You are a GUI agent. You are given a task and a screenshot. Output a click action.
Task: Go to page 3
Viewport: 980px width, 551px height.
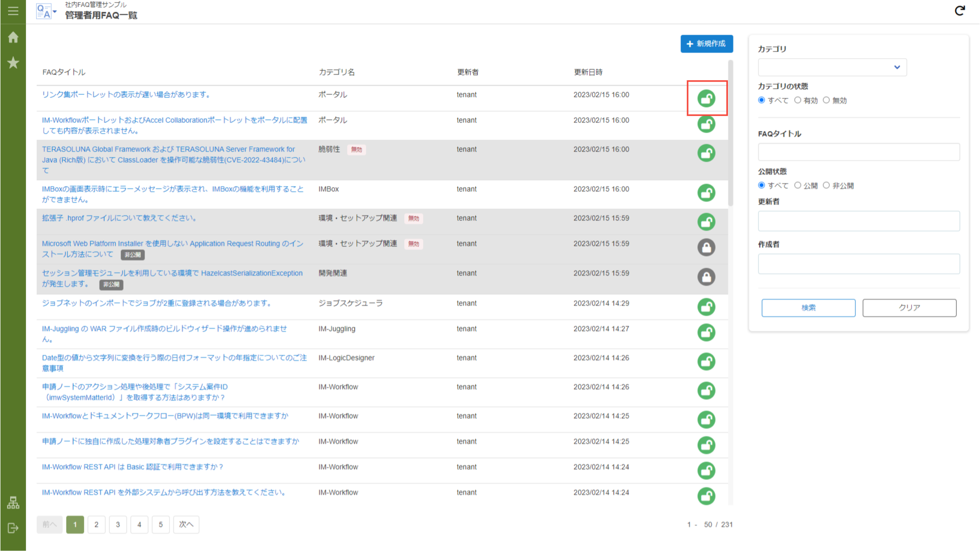[118, 524]
